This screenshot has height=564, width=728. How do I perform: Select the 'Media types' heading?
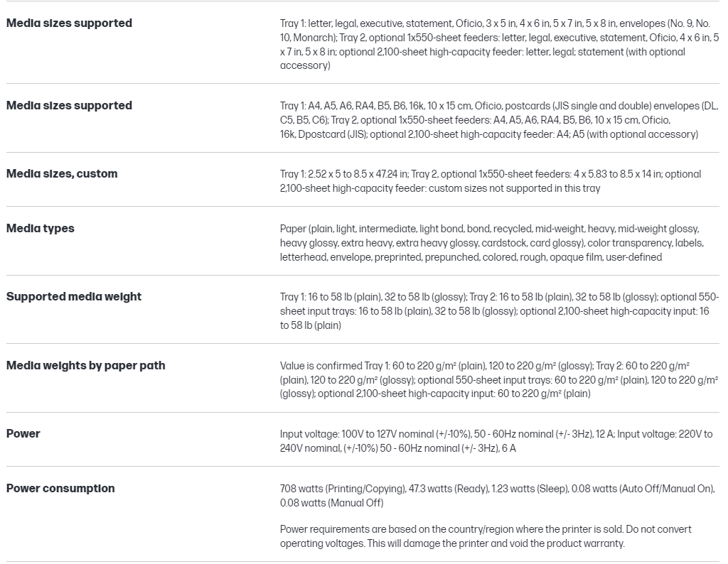pyautogui.click(x=40, y=229)
